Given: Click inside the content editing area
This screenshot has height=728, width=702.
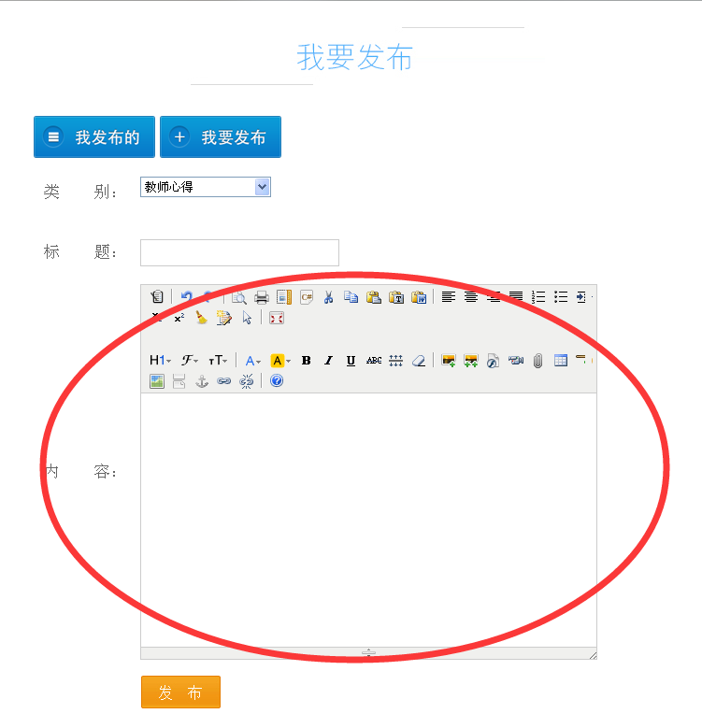Looking at the screenshot, I should click(x=368, y=520).
